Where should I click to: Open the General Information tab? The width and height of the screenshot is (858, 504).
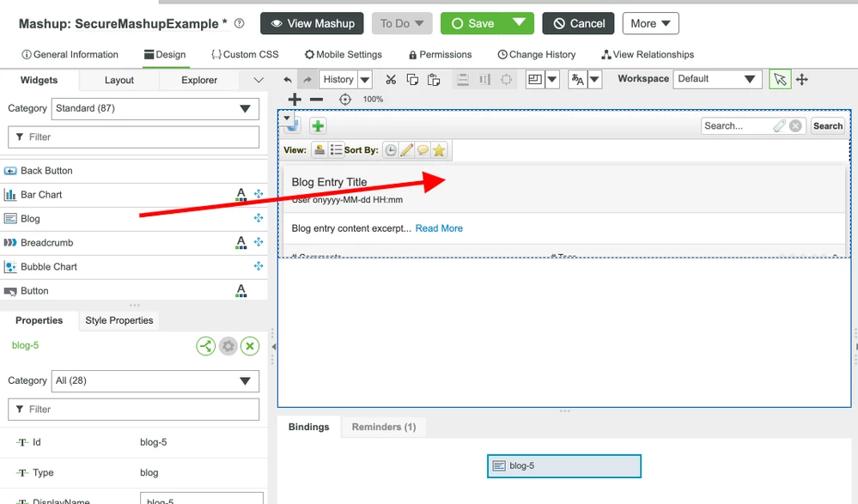click(x=70, y=55)
